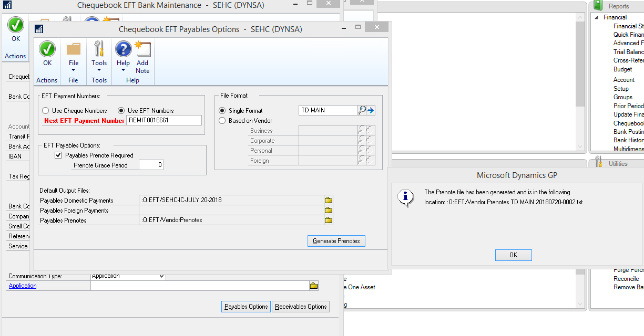644x336 pixels.
Task: Click the Generate Prenotes button
Action: [336, 240]
